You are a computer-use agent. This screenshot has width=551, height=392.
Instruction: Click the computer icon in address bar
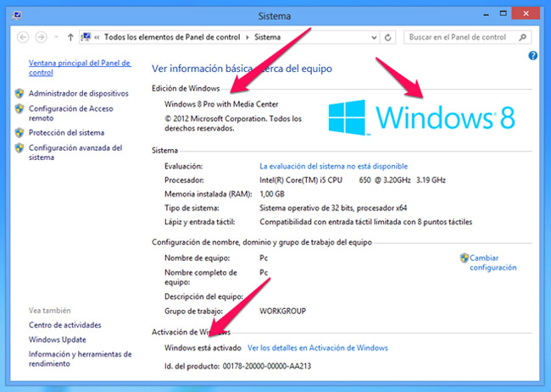[x=86, y=37]
